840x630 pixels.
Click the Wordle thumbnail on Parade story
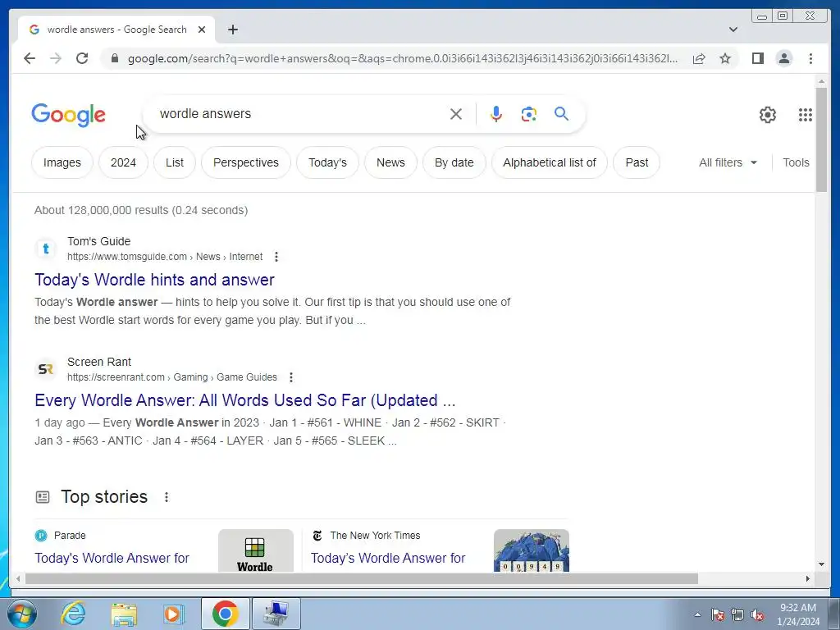[256, 550]
